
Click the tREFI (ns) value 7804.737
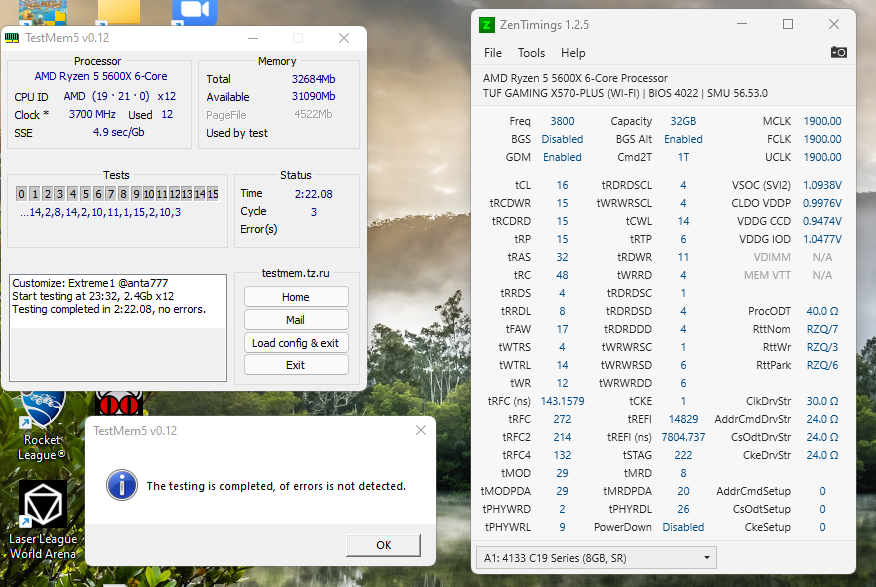click(x=683, y=437)
